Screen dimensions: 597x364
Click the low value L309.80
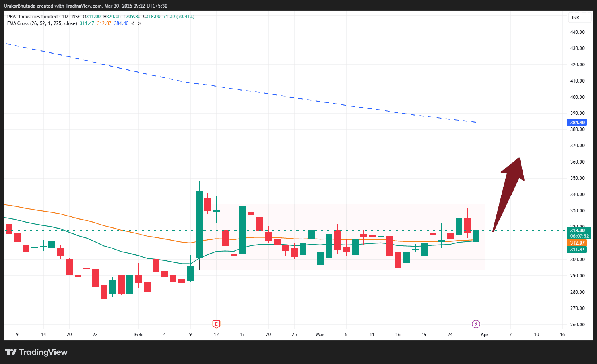click(x=132, y=17)
